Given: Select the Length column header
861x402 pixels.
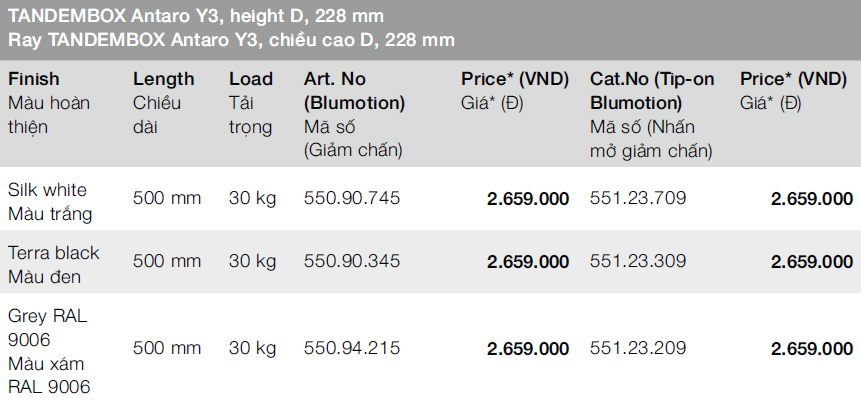Looking at the screenshot, I should tap(163, 79).
